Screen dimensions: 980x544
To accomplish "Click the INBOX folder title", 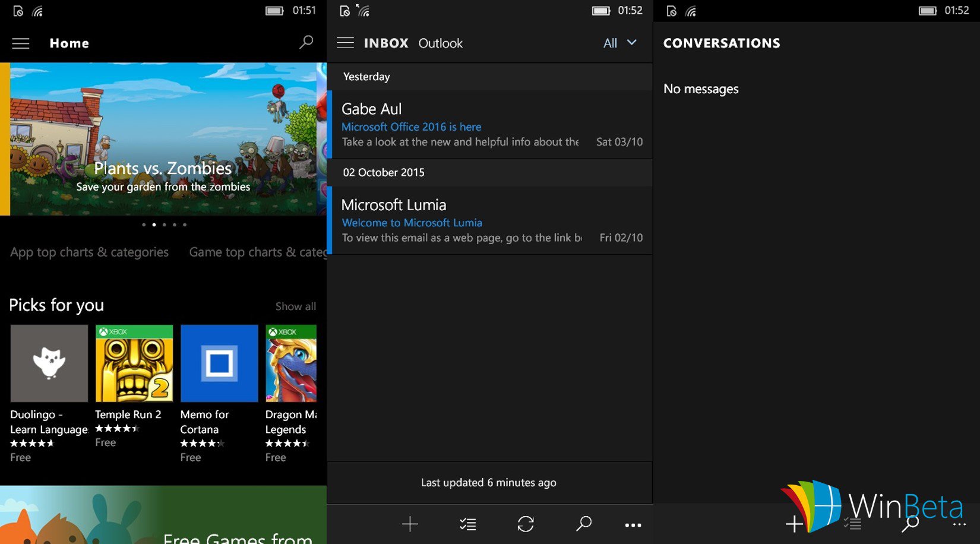I will click(x=386, y=43).
